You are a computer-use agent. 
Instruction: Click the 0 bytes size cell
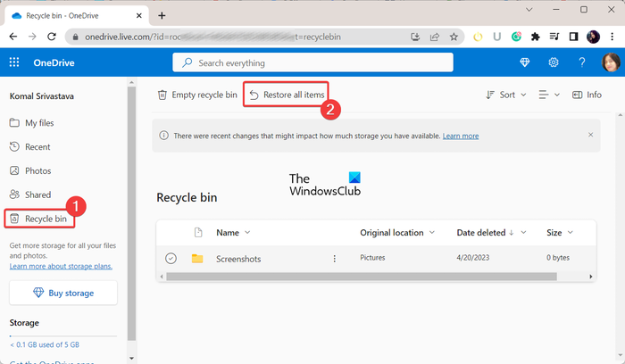[x=558, y=258]
